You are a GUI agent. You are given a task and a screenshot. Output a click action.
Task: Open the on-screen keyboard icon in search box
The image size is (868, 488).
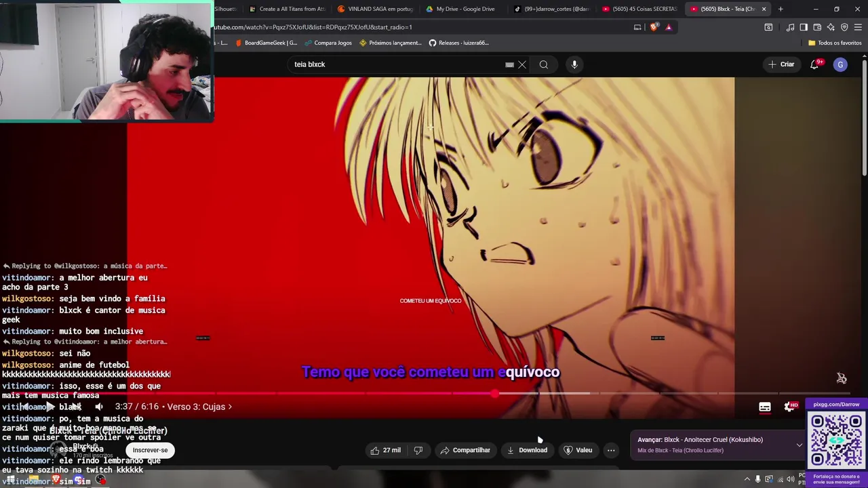point(509,64)
